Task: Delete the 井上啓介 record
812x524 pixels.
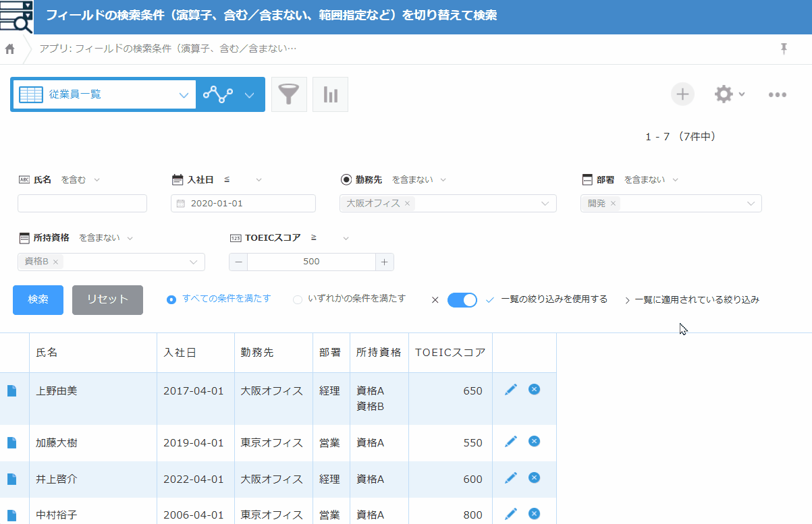Action: 534,477
